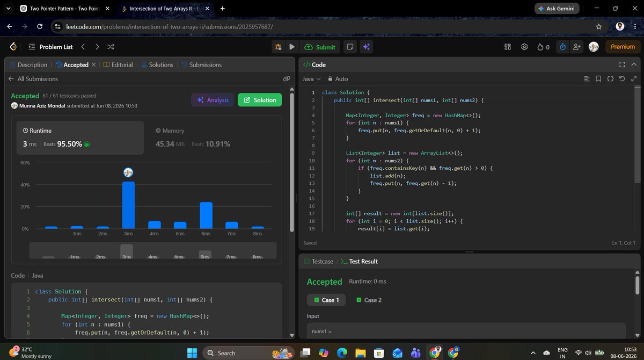Copy submission link chain icon
644x360 pixels.
(287, 78)
